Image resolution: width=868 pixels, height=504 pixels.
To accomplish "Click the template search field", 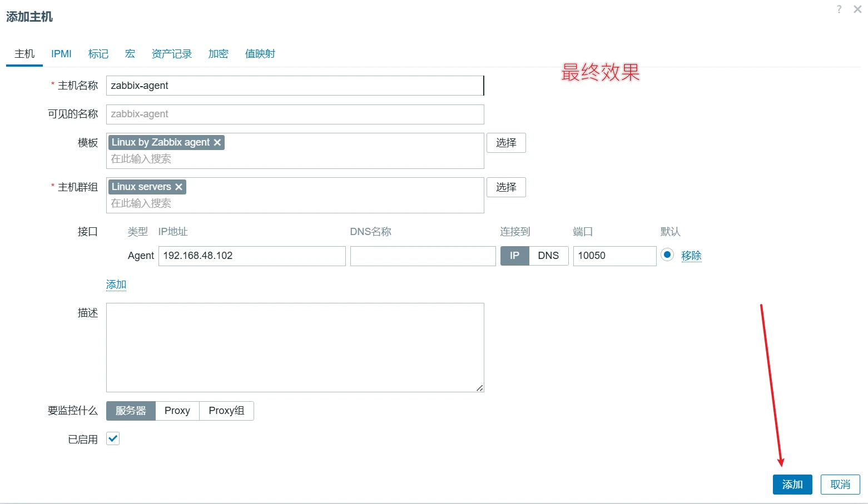I will pos(295,159).
